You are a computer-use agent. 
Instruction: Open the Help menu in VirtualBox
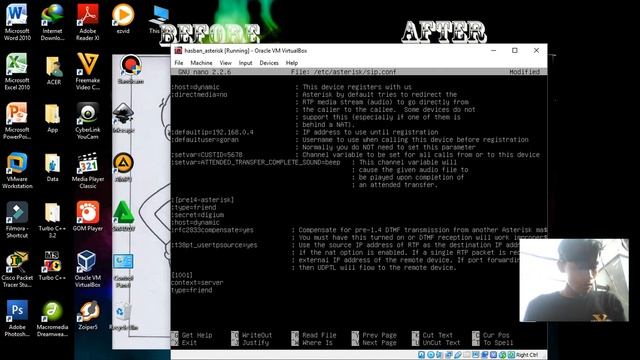coord(291,63)
